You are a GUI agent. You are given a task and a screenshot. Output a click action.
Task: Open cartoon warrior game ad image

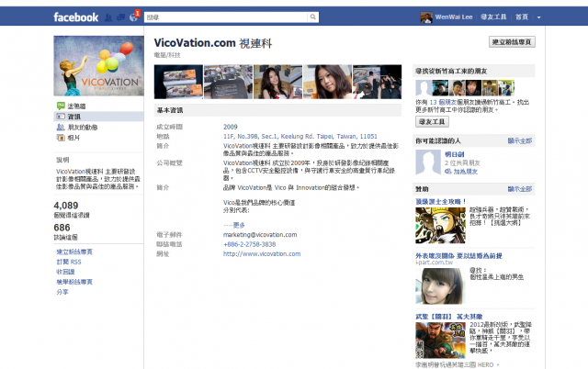coord(440,226)
